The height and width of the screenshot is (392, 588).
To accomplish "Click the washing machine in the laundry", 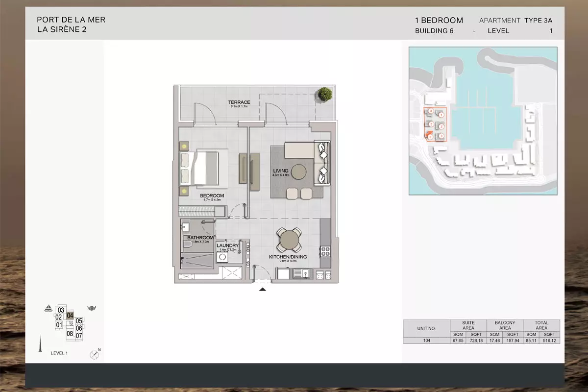I will 222,256.
